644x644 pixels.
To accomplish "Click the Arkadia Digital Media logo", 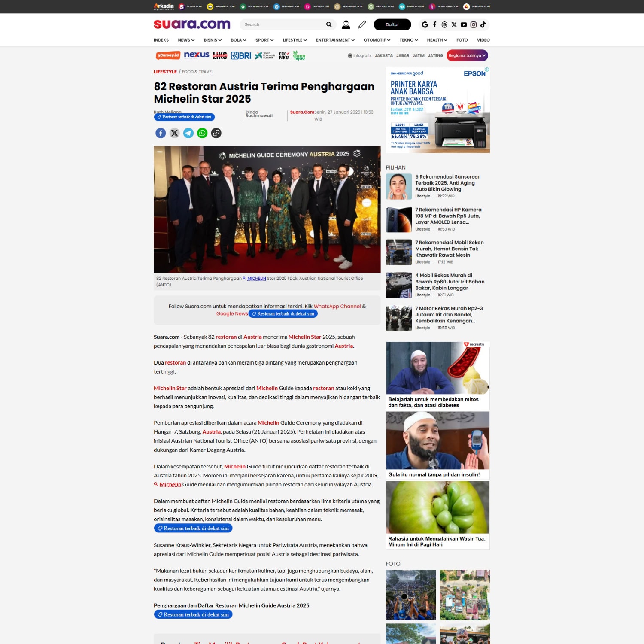I will coord(164,6).
